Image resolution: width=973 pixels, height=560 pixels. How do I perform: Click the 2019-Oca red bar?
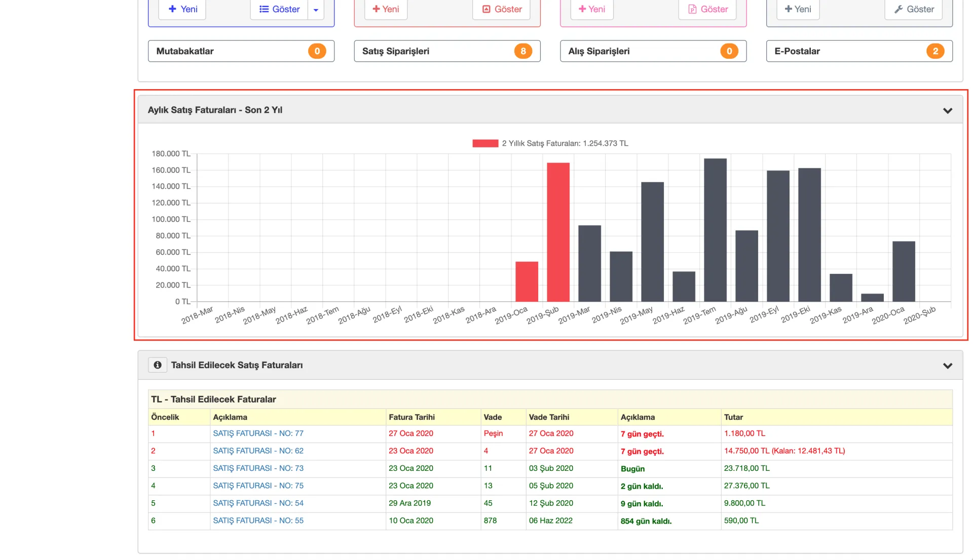[x=527, y=282]
